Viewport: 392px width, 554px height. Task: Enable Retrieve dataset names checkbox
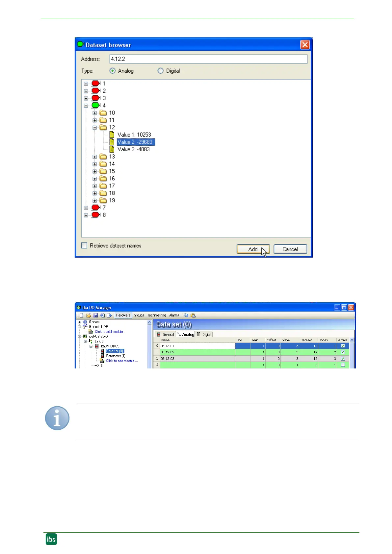tap(84, 245)
